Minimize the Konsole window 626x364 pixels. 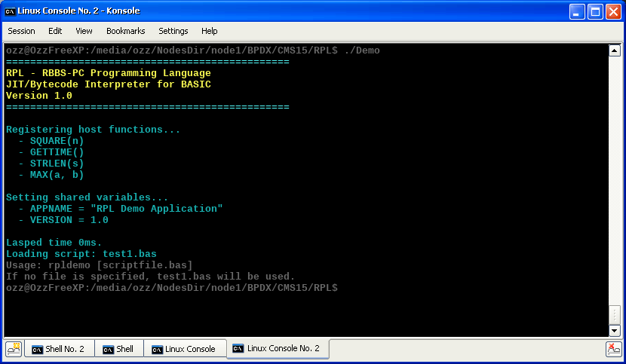(577, 11)
